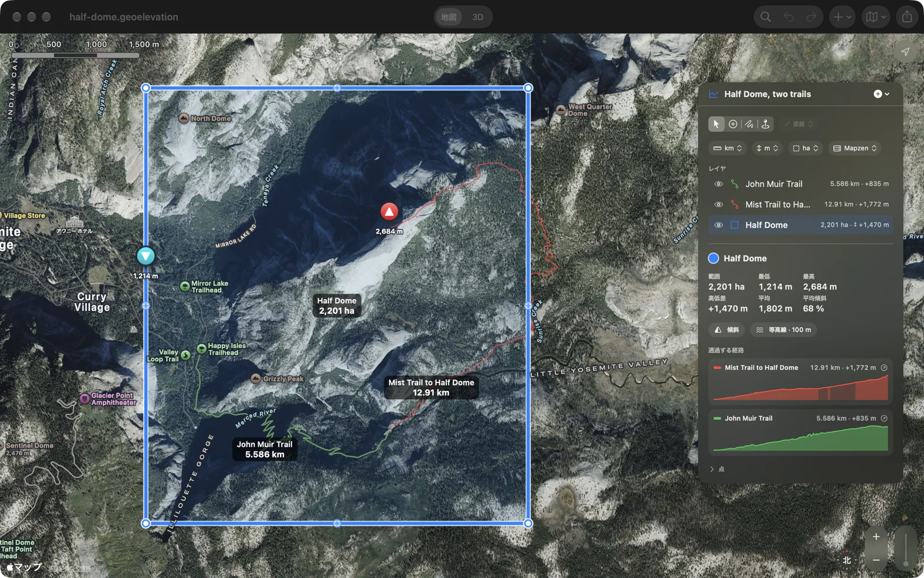
Task: Click the Mist Trail to Half Dome map label
Action: click(431, 388)
